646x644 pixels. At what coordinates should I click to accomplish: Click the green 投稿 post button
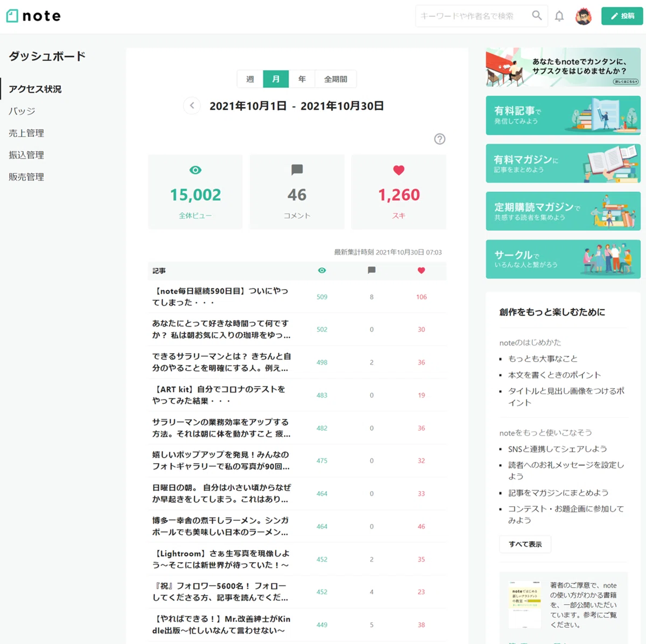point(622,16)
